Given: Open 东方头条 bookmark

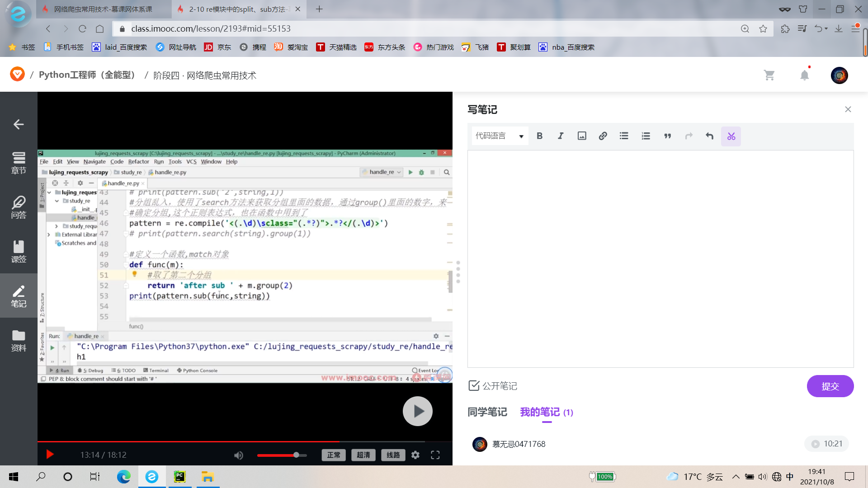Looking at the screenshot, I should (x=385, y=47).
